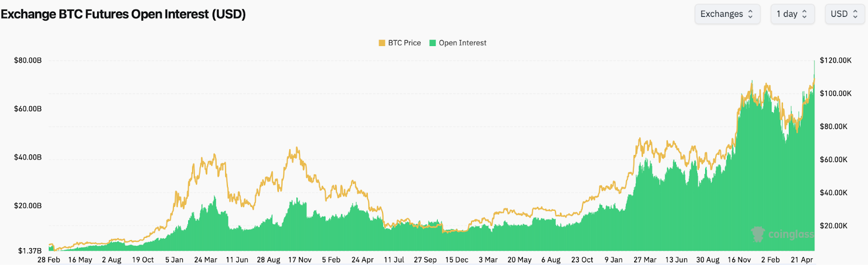Open the Exchanges dropdown

pos(727,14)
